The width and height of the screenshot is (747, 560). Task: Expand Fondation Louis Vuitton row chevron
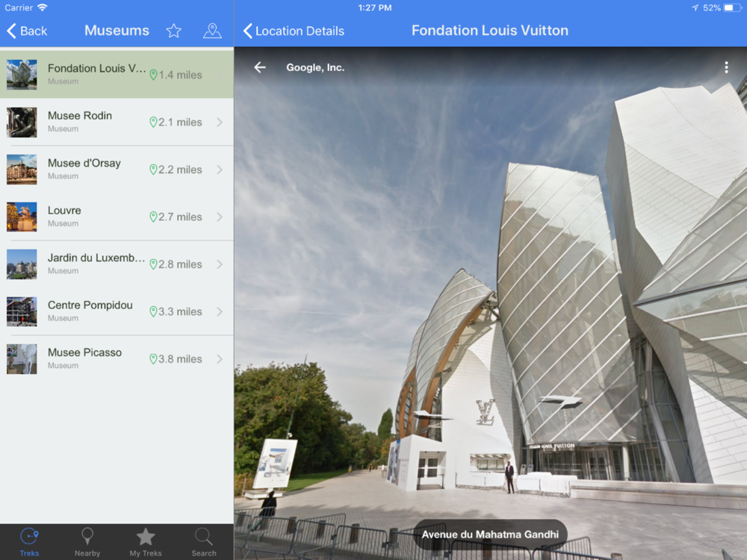[x=220, y=75]
